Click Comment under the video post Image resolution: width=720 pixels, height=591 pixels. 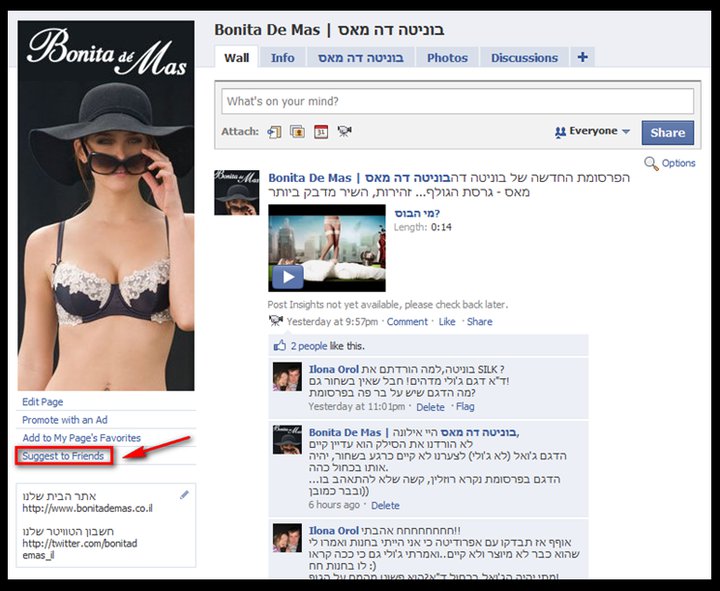click(407, 322)
